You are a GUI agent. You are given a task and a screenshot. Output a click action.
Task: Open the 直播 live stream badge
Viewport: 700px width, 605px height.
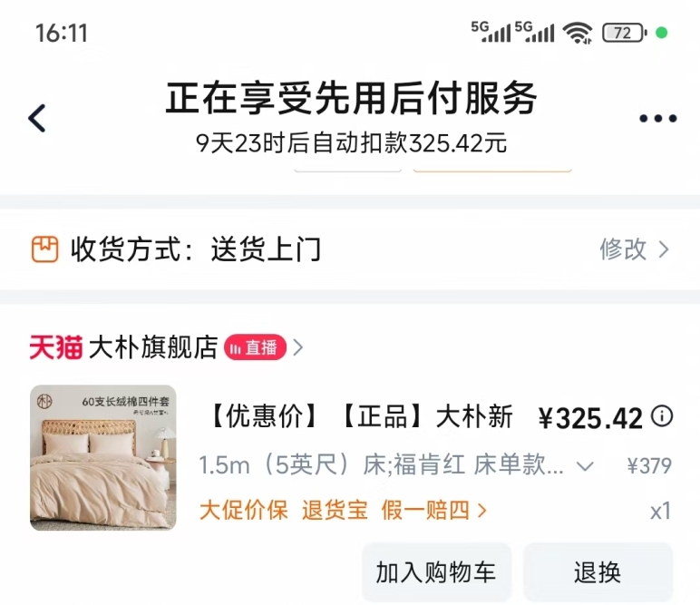point(255,346)
